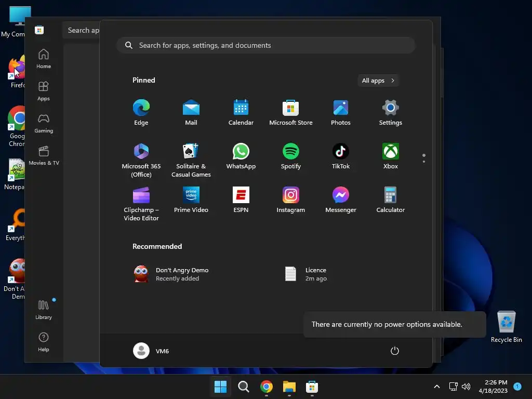Viewport: 532px width, 399px height.
Task: Open the volume tray icon
Action: 466,387
